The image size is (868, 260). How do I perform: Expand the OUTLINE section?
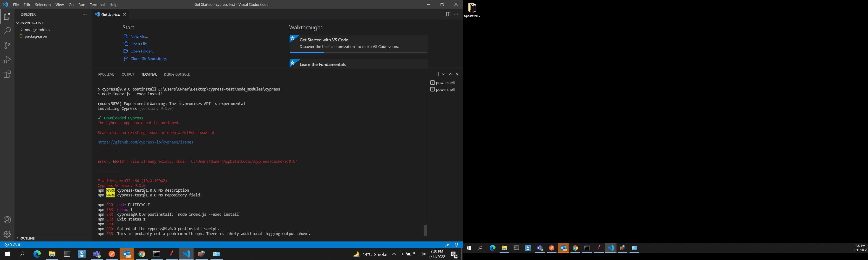[x=28, y=238]
